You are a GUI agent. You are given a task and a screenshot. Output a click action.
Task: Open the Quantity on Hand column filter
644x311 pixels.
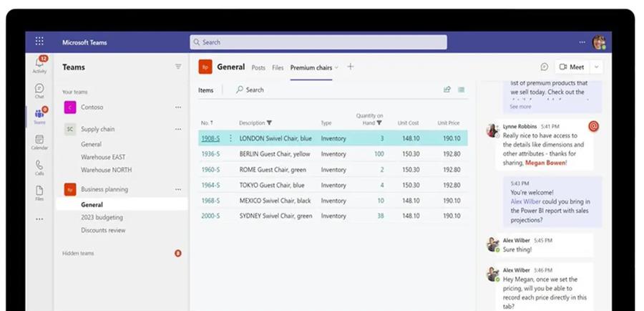click(379, 123)
